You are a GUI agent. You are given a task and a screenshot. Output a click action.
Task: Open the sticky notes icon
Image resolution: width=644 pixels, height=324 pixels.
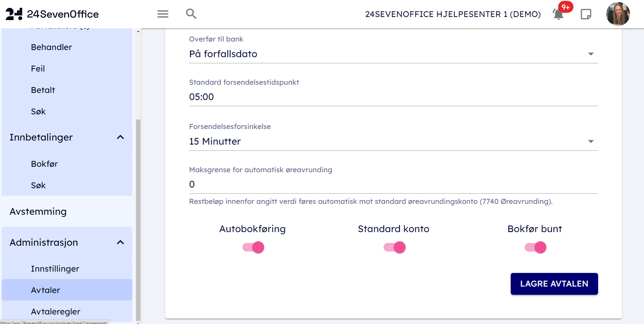point(586,14)
